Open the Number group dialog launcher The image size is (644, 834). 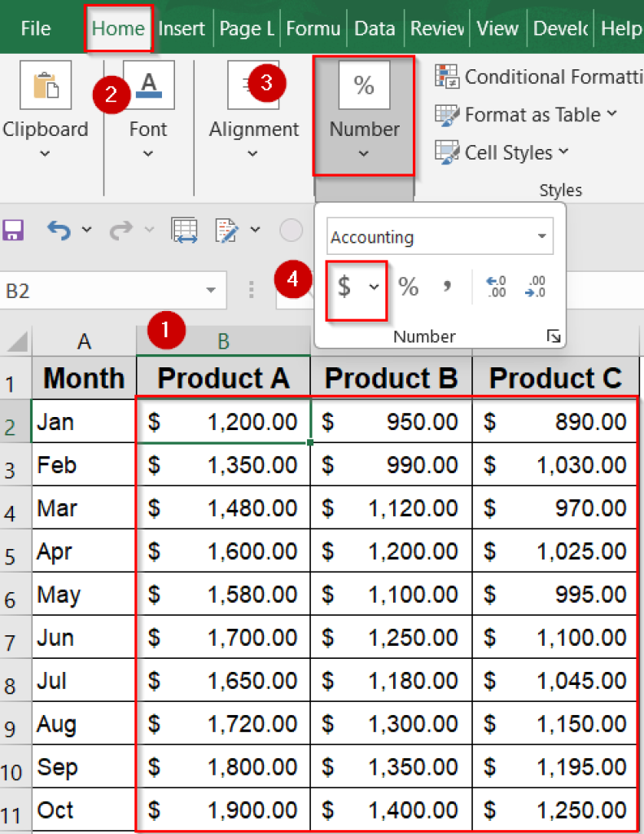tap(553, 336)
